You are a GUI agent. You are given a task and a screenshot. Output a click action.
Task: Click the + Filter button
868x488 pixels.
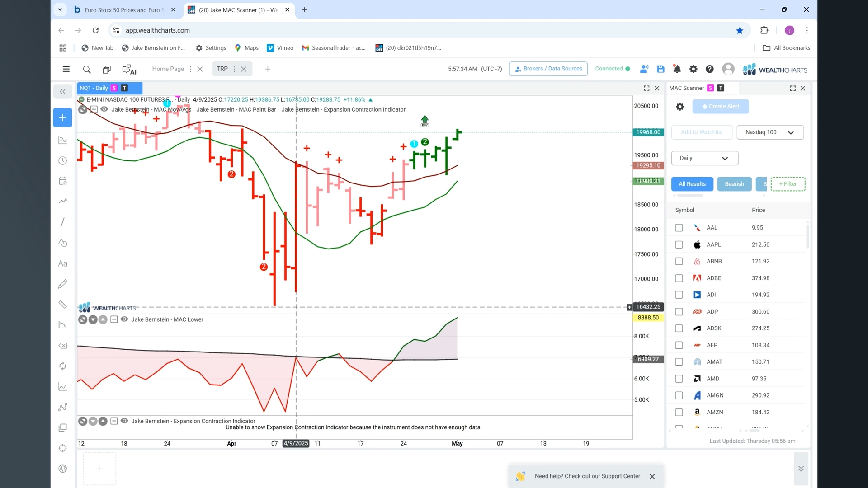click(x=788, y=184)
